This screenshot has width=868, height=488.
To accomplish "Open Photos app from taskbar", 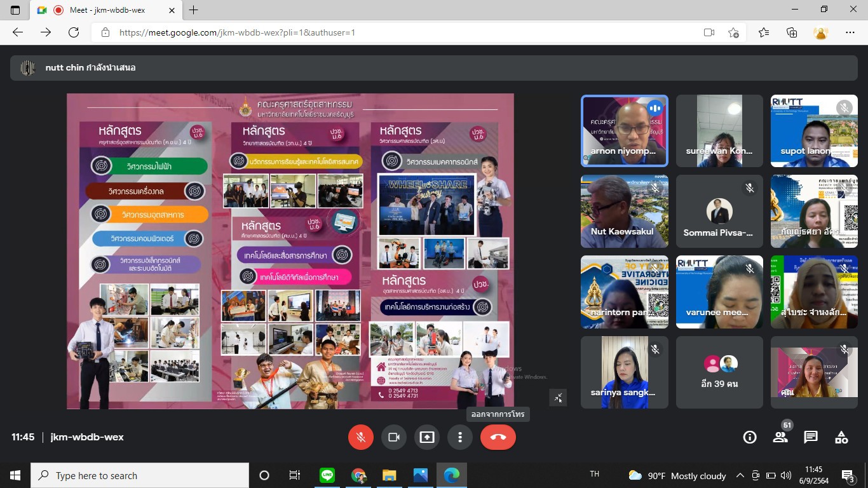I will click(421, 475).
